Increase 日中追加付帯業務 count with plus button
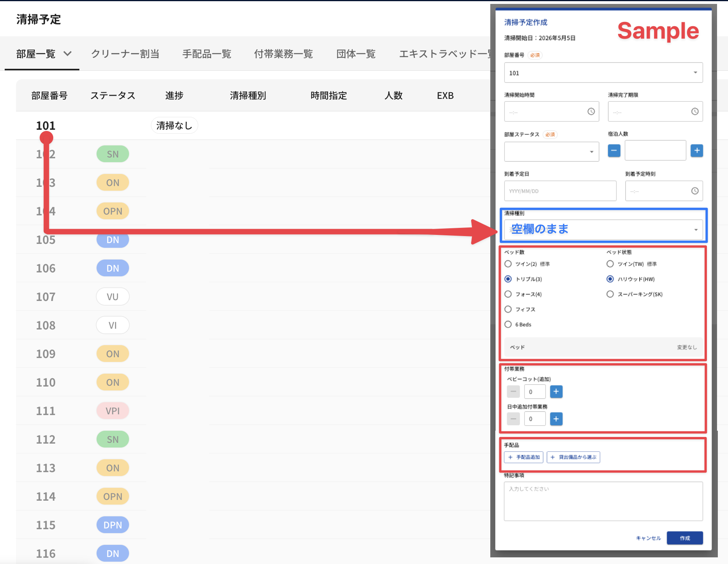The width and height of the screenshot is (728, 564). pos(556,419)
